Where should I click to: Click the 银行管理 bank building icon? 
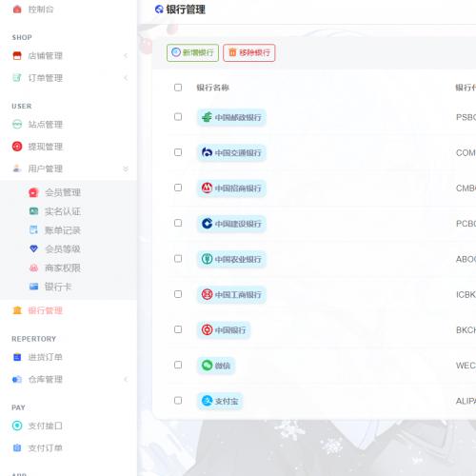[x=17, y=310]
